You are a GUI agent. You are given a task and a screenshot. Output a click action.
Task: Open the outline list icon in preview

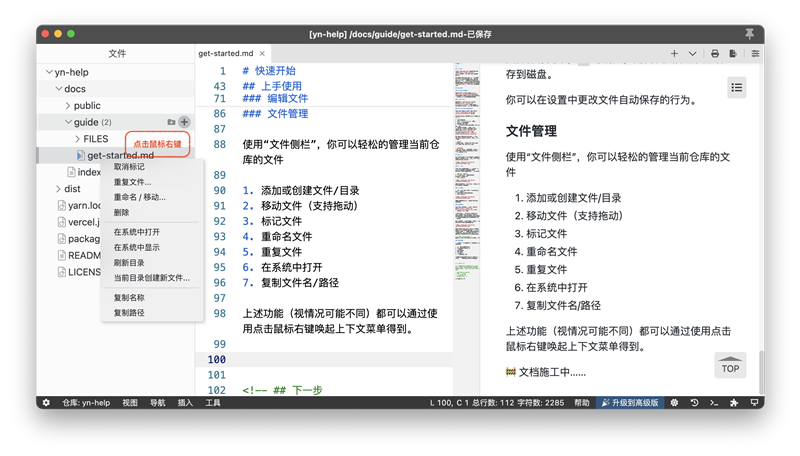(737, 88)
